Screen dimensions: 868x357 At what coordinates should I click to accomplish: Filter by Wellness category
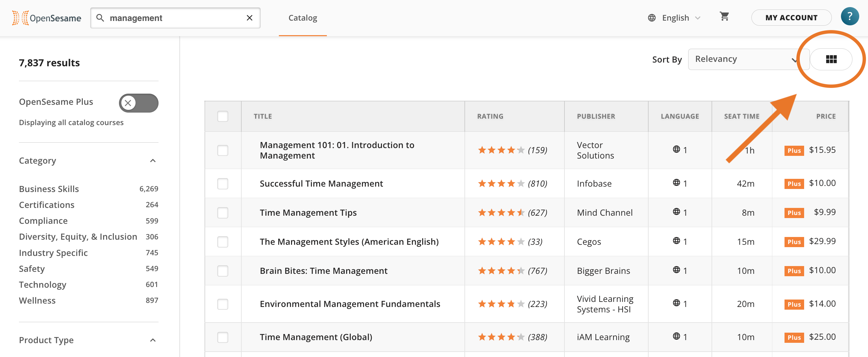pyautogui.click(x=37, y=301)
